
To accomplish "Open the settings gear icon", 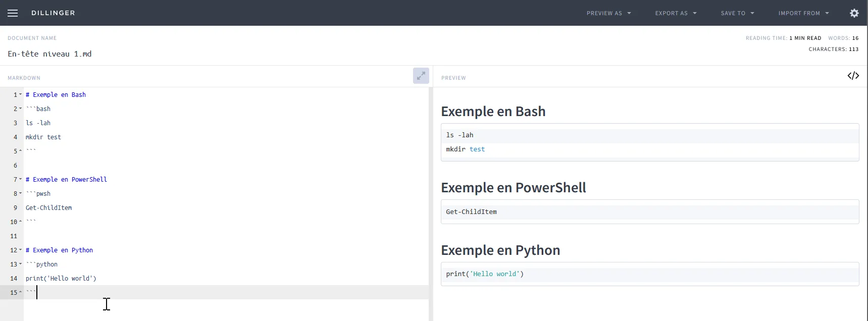I will click(x=854, y=13).
